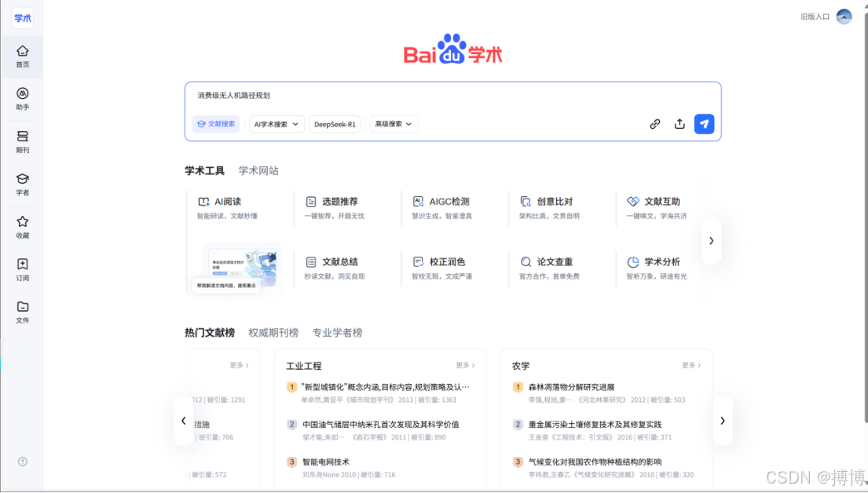Open the 创意比对 tool
The image size is (868, 493).
[x=550, y=207]
